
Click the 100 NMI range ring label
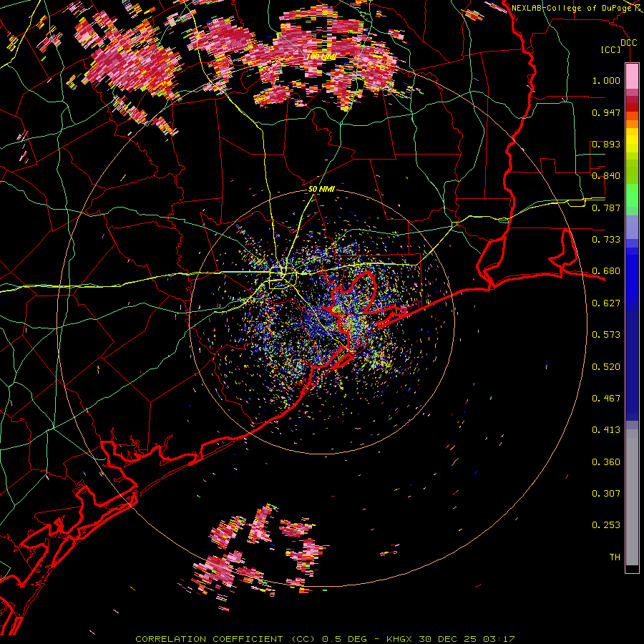point(321,57)
